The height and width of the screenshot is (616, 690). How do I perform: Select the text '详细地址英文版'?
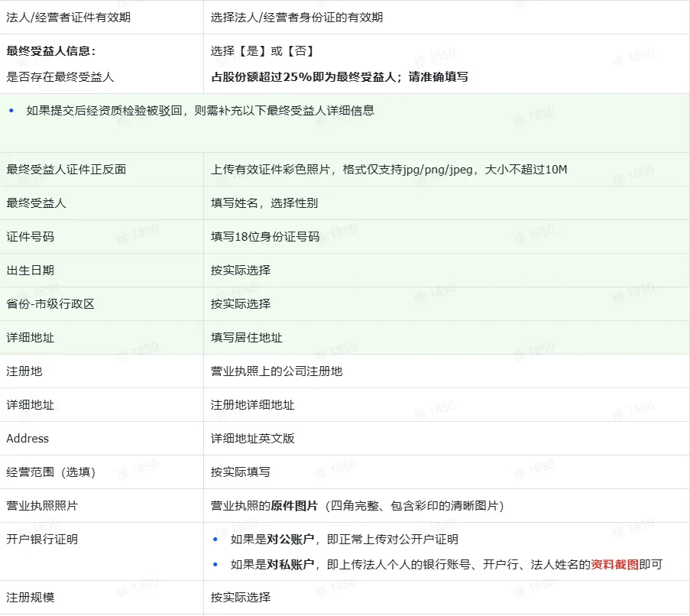(252, 438)
